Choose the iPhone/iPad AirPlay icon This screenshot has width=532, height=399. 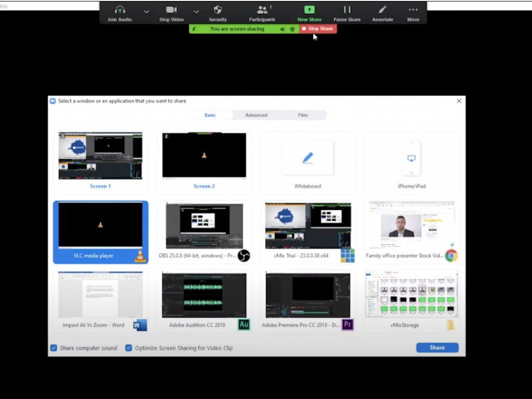pos(411,158)
